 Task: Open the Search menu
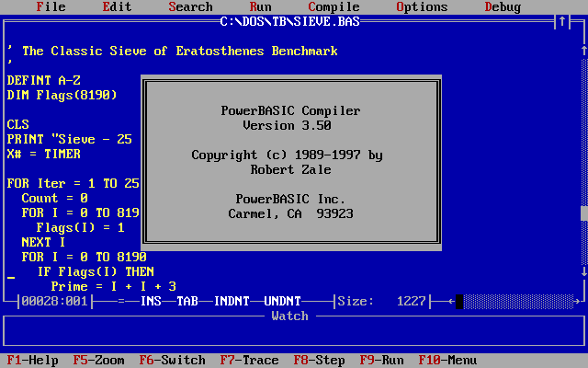click(190, 6)
